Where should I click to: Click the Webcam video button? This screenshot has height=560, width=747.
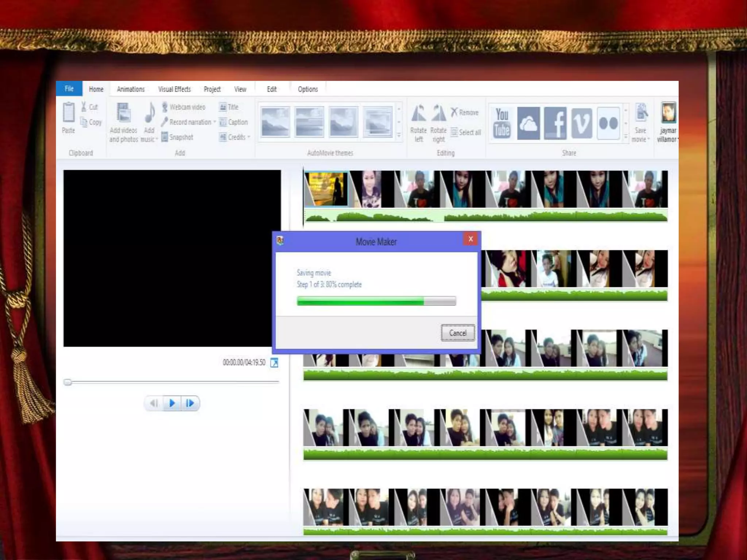tap(183, 107)
